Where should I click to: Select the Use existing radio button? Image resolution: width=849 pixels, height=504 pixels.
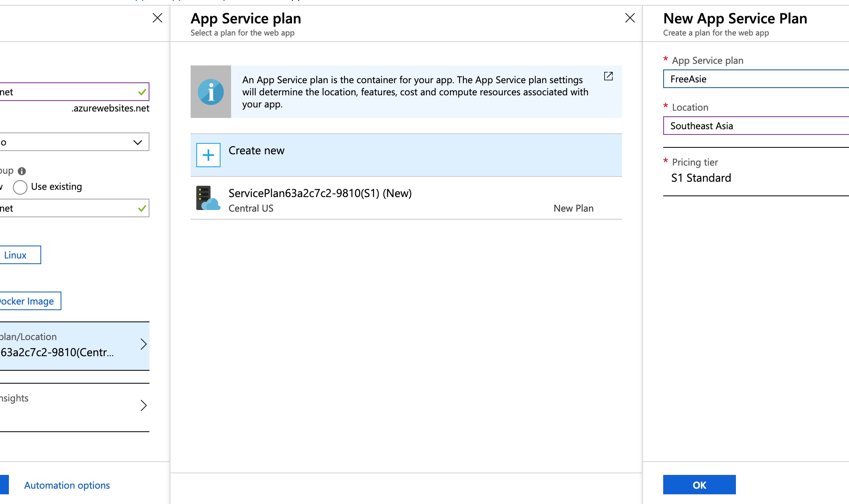(x=20, y=187)
